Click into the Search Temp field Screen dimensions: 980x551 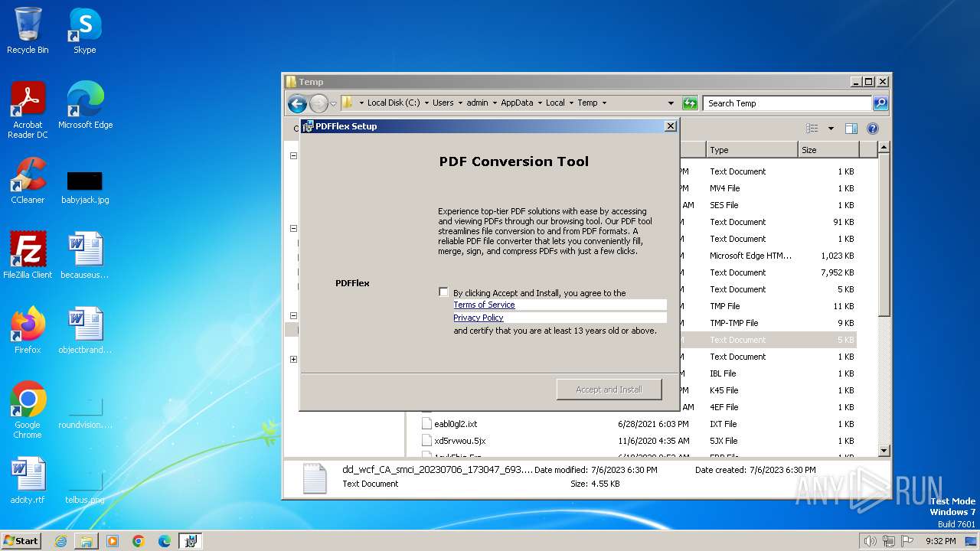787,103
